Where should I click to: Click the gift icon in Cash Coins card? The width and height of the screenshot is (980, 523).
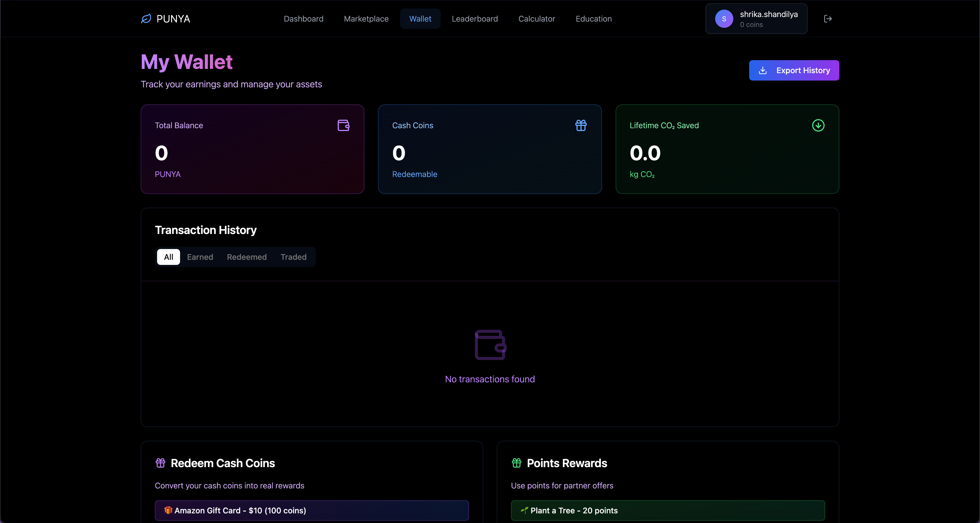[580, 125]
